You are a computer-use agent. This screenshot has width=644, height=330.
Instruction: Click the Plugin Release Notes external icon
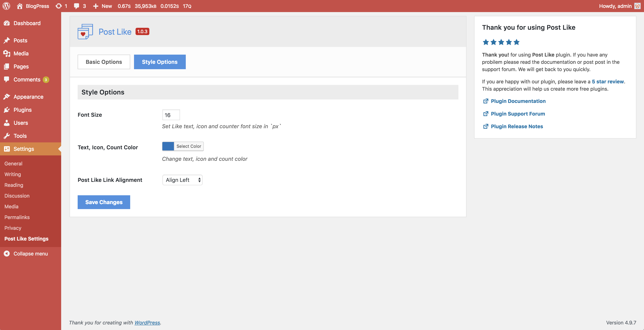[485, 126]
